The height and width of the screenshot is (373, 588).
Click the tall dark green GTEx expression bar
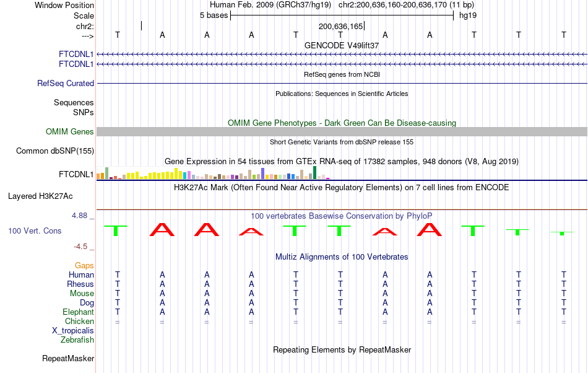[314, 173]
